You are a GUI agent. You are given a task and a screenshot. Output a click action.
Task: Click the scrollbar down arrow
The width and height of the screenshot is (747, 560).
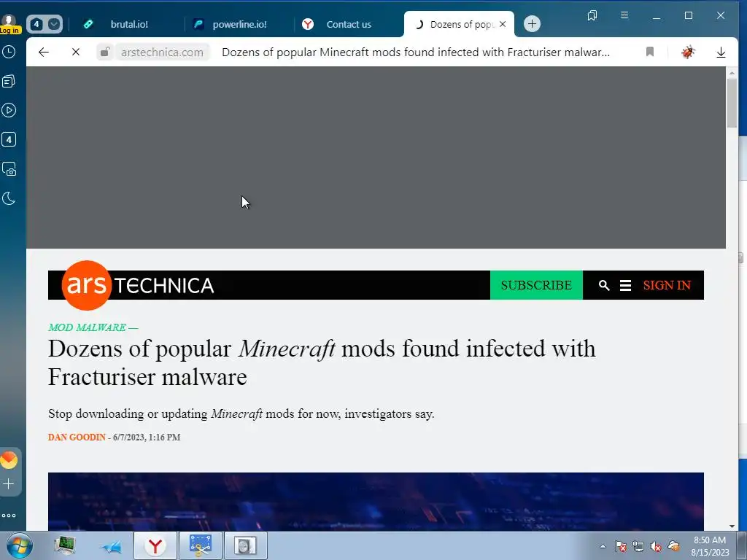click(732, 526)
